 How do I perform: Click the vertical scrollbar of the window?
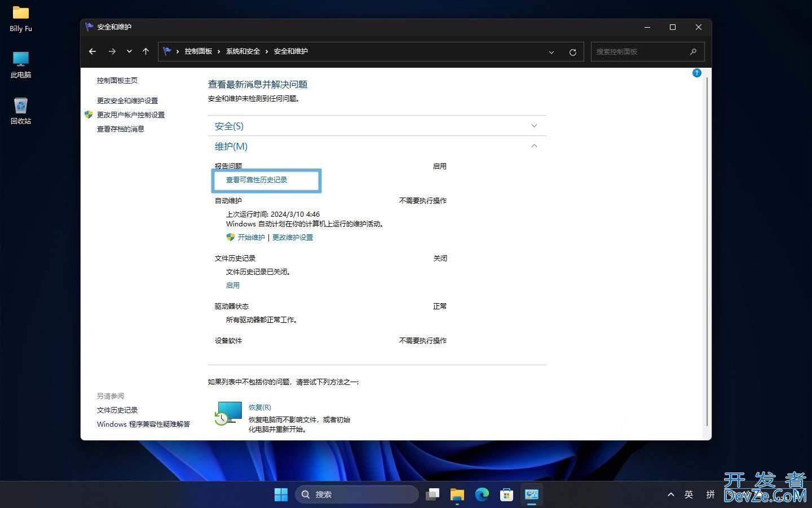(x=707, y=251)
